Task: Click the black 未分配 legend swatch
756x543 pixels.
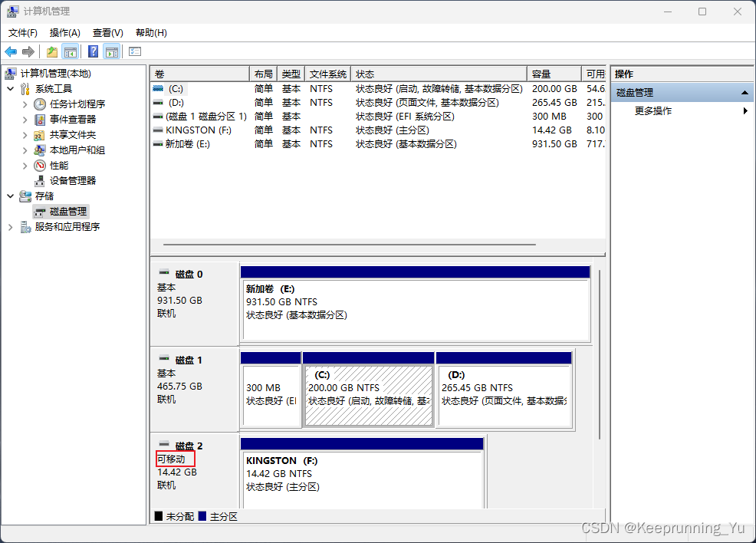Action: pos(159,516)
